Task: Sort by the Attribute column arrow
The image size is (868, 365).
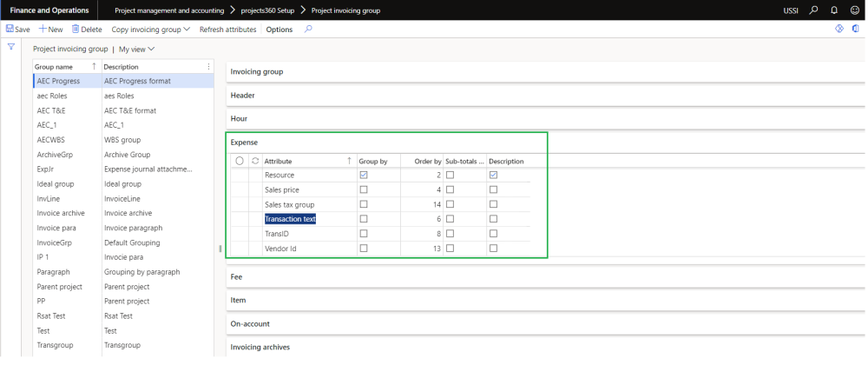Action: coord(349,161)
